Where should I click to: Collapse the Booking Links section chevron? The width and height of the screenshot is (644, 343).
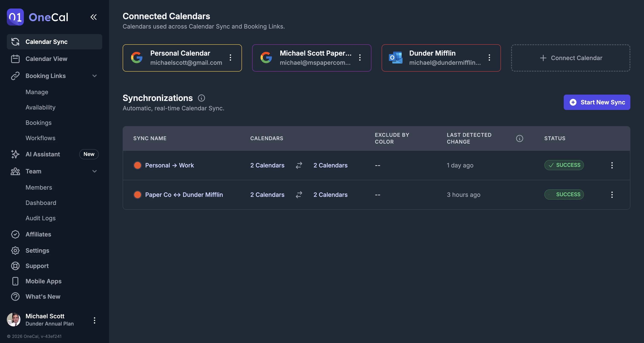click(95, 76)
